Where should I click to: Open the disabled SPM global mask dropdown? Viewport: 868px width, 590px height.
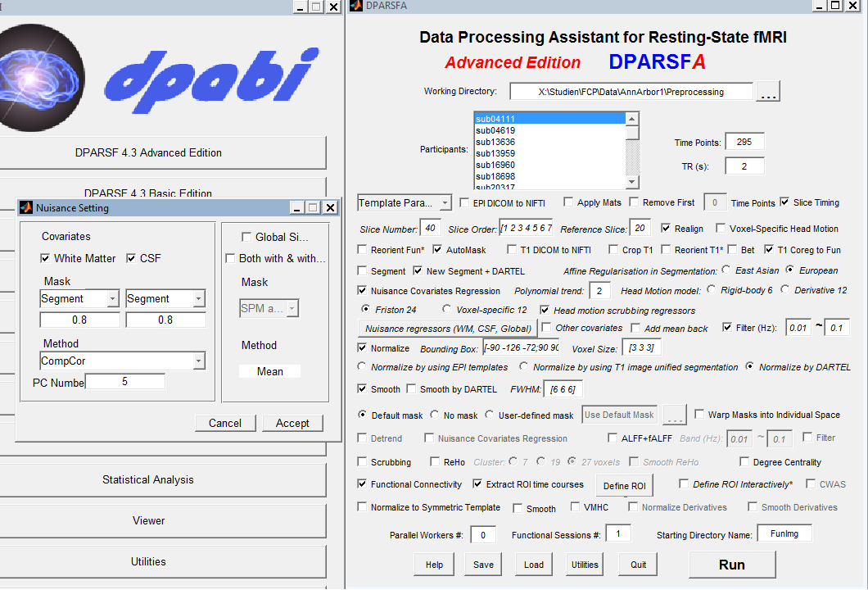pyautogui.click(x=269, y=308)
